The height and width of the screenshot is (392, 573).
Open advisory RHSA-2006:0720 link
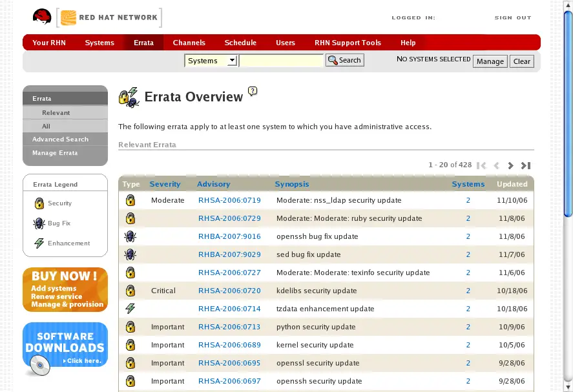coord(229,291)
